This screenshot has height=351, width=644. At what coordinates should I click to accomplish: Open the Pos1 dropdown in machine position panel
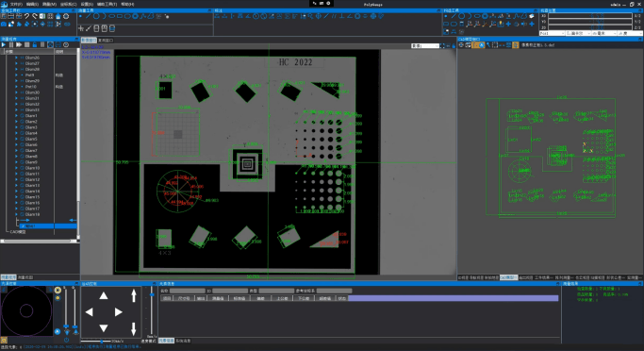pos(552,33)
